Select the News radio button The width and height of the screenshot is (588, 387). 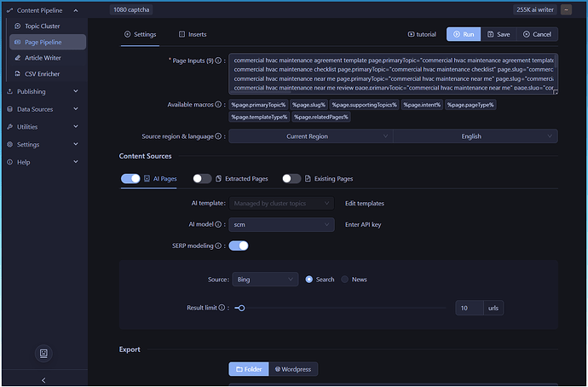pyautogui.click(x=345, y=279)
